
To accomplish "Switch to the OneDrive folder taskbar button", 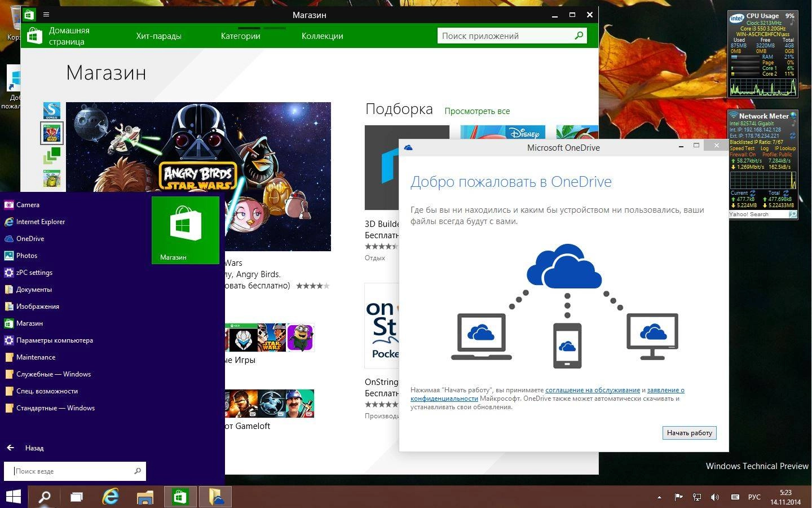I will point(215,497).
